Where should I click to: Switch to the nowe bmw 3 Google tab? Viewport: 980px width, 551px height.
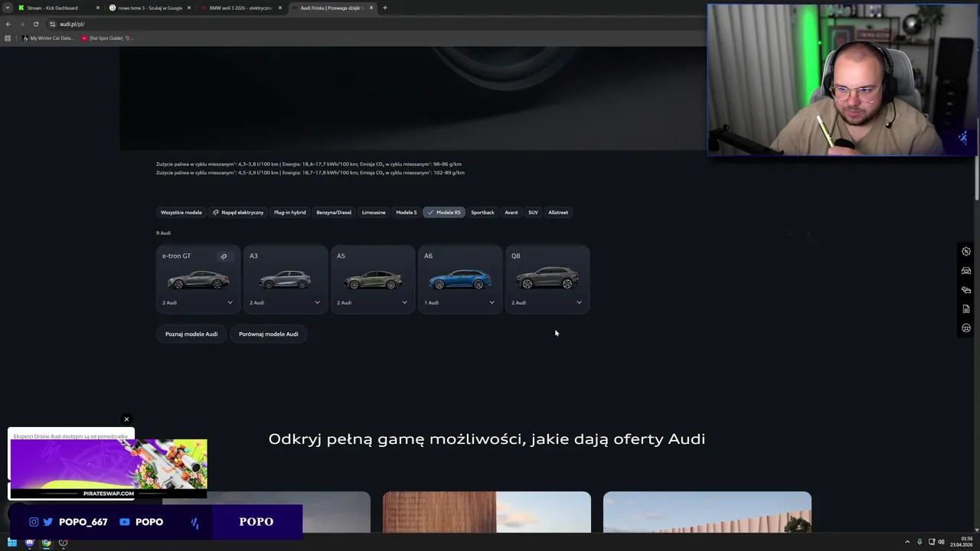tap(149, 8)
